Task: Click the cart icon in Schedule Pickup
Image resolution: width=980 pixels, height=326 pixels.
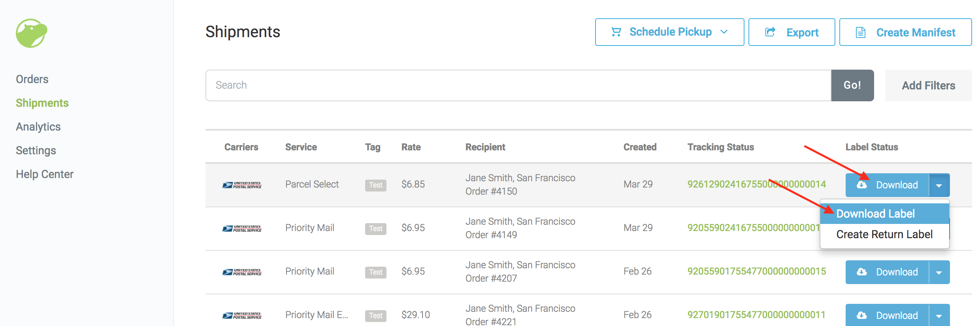Action: tap(616, 32)
